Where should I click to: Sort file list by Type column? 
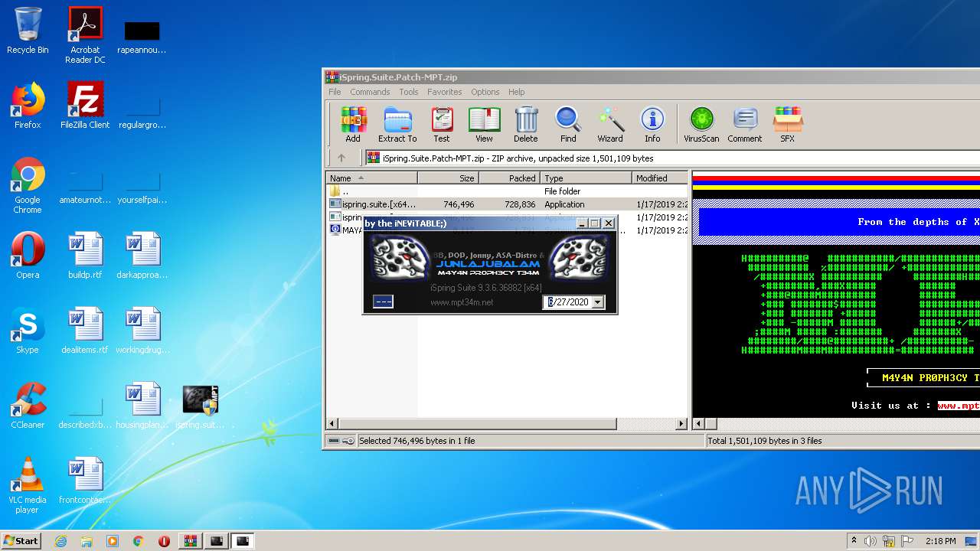click(x=586, y=178)
